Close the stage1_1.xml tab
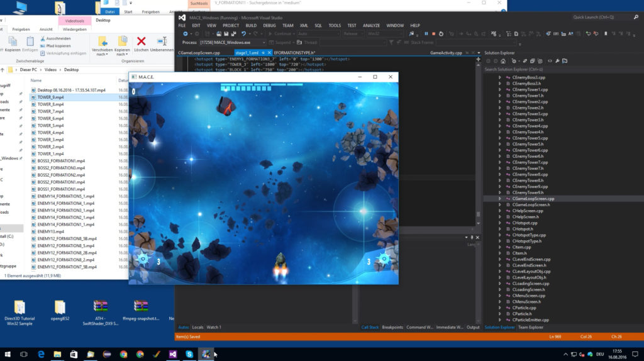The height and width of the screenshot is (361, 644). click(x=269, y=53)
